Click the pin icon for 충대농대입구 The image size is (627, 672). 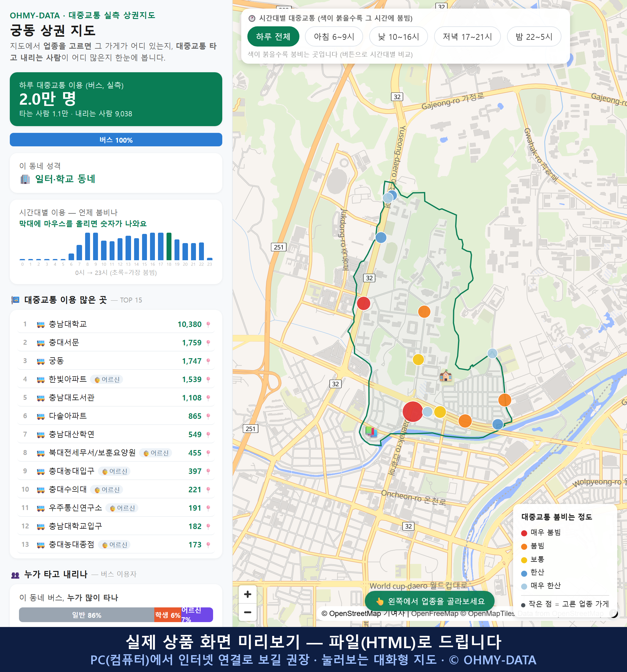(208, 471)
